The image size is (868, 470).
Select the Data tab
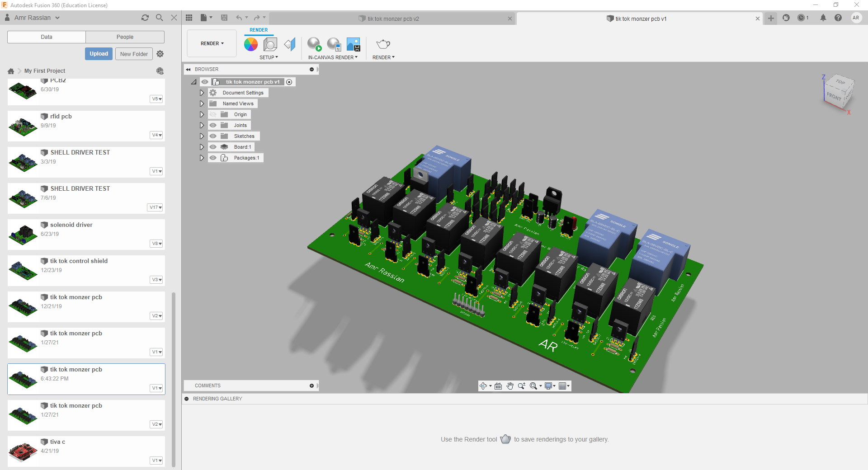coord(47,37)
